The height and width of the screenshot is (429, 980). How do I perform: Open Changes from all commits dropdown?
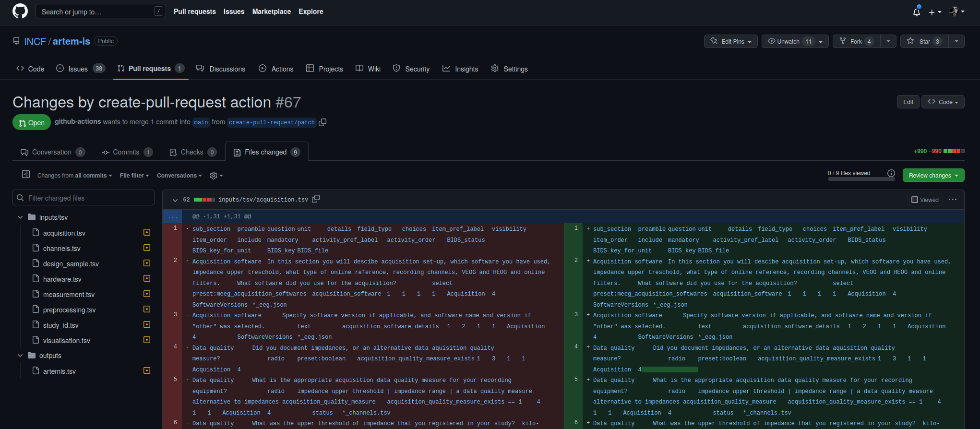point(74,176)
